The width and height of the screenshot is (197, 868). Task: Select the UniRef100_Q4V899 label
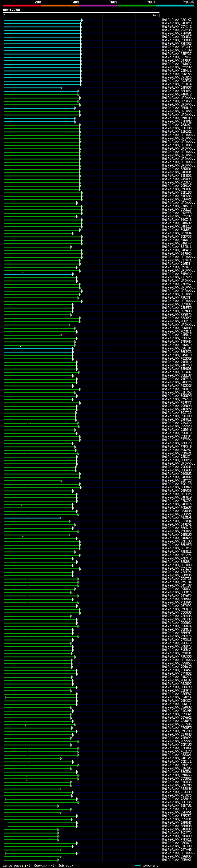point(177,179)
